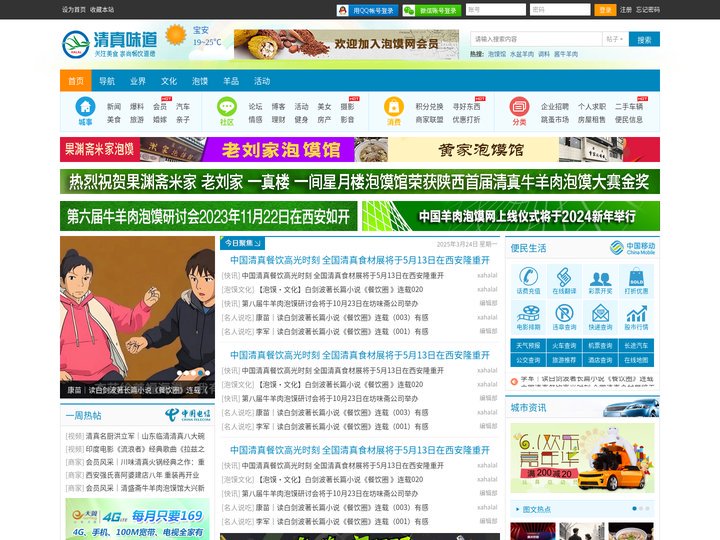Click the China Mobile logo

coord(632,248)
